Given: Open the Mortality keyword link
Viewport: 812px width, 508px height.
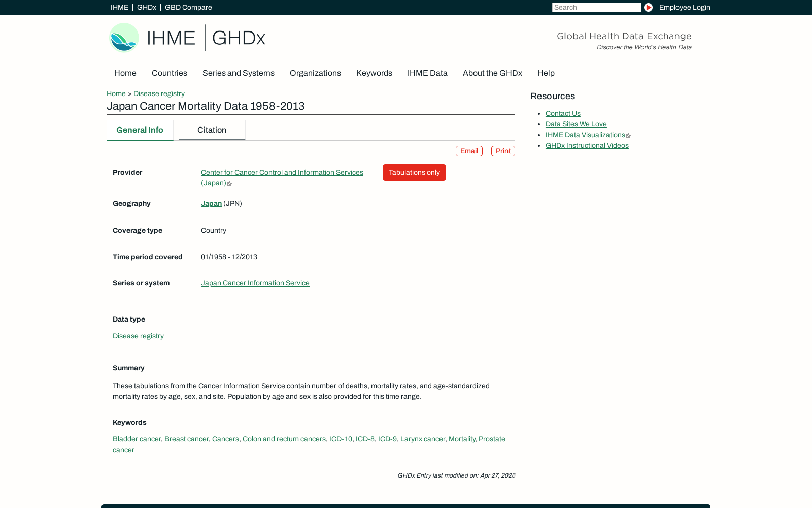Looking at the screenshot, I should click(x=462, y=439).
